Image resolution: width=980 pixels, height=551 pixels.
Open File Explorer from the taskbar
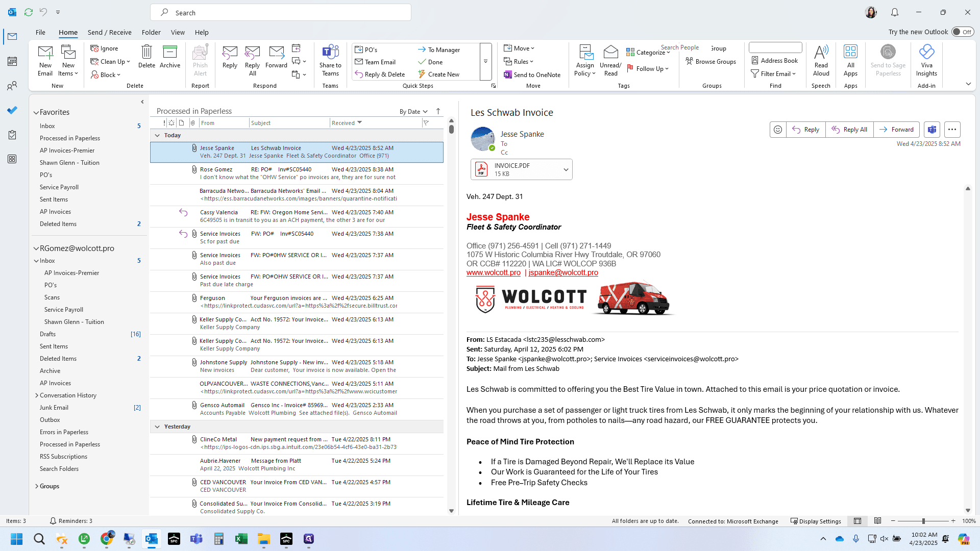click(263, 539)
